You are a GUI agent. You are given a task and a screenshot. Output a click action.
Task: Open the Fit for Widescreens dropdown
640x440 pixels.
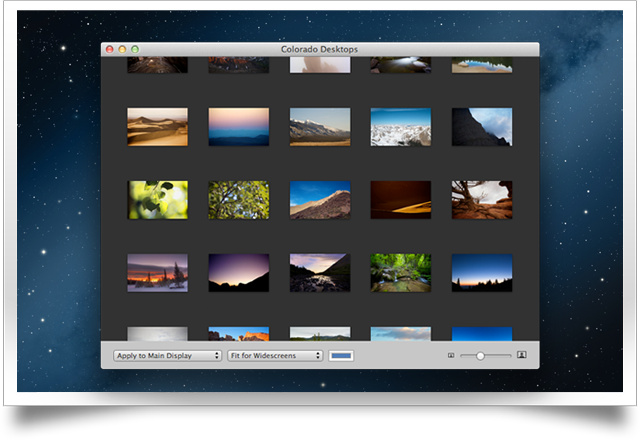pos(275,356)
